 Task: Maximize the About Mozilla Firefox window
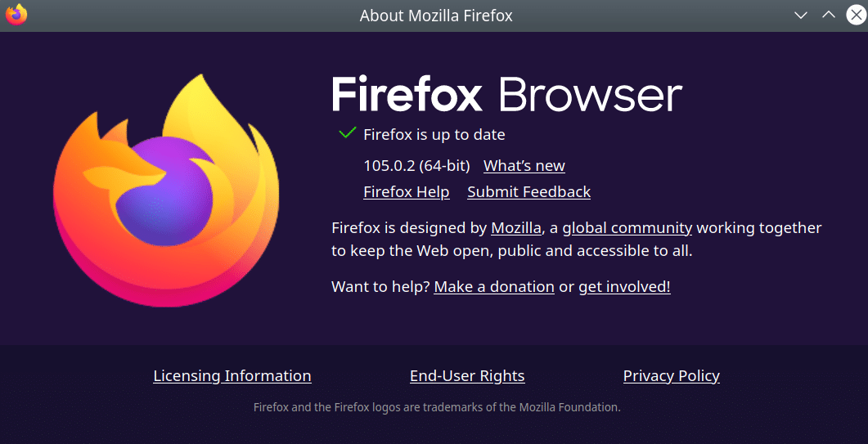828,15
